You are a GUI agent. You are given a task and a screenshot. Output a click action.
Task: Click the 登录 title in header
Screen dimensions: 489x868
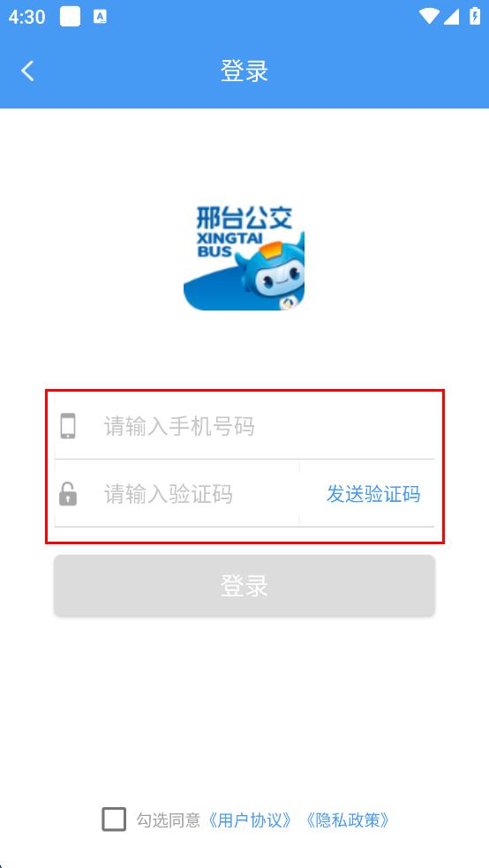coord(244,71)
